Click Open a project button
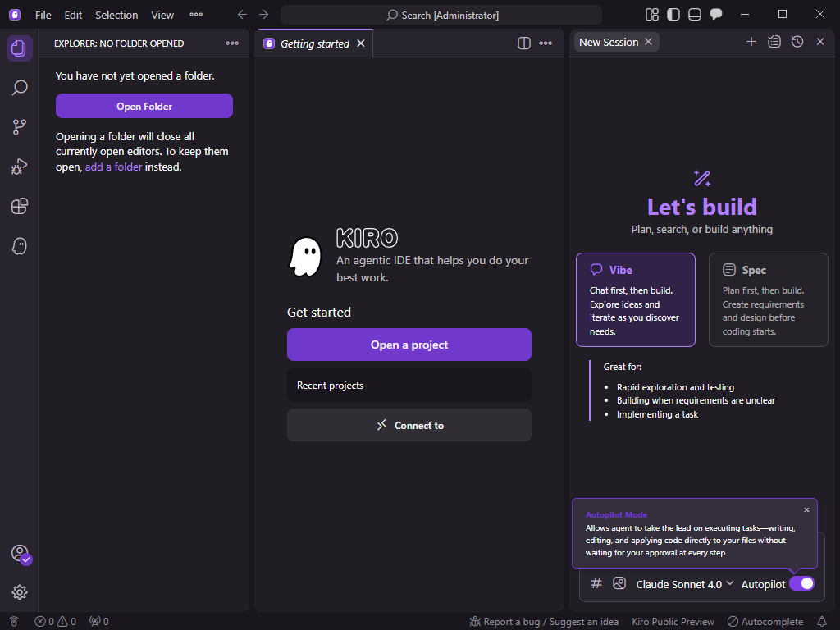The height and width of the screenshot is (630, 840). coord(409,345)
